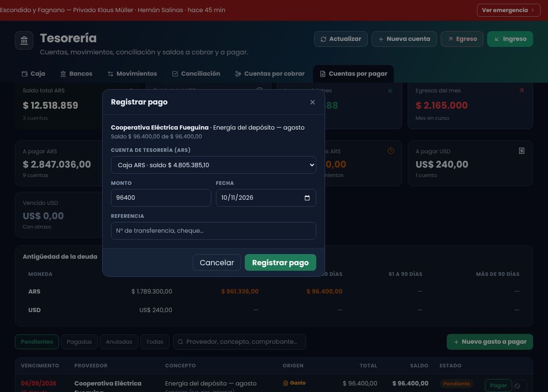
Task: Click the $ 2.165.000 egresos value
Action: coord(441,105)
